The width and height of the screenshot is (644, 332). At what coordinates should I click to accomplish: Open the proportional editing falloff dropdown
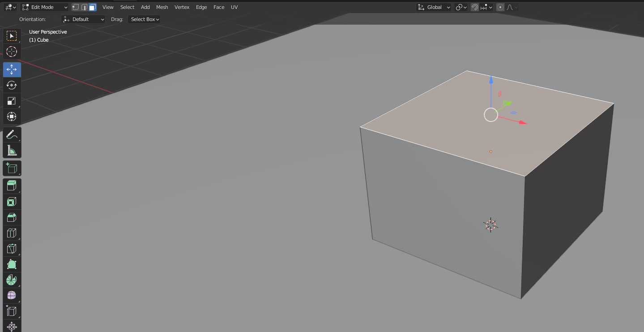tap(512, 7)
